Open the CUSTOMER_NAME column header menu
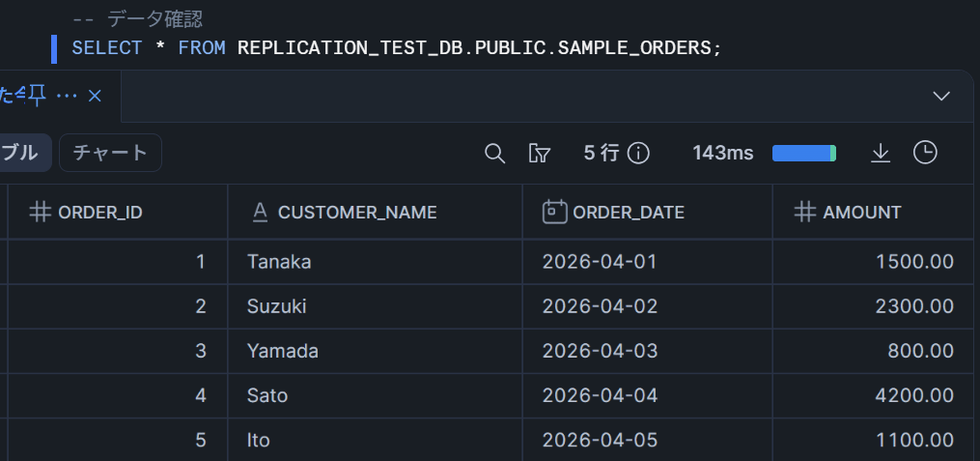980x461 pixels. coord(357,212)
